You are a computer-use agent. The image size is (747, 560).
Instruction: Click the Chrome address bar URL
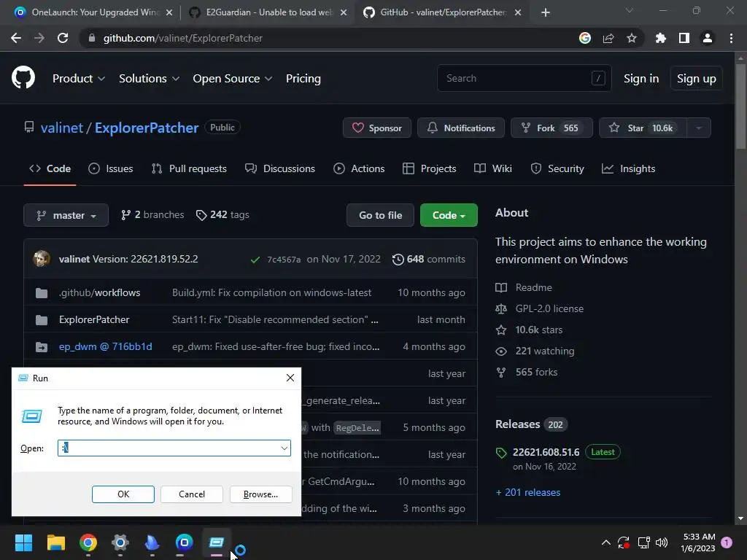coord(183,38)
